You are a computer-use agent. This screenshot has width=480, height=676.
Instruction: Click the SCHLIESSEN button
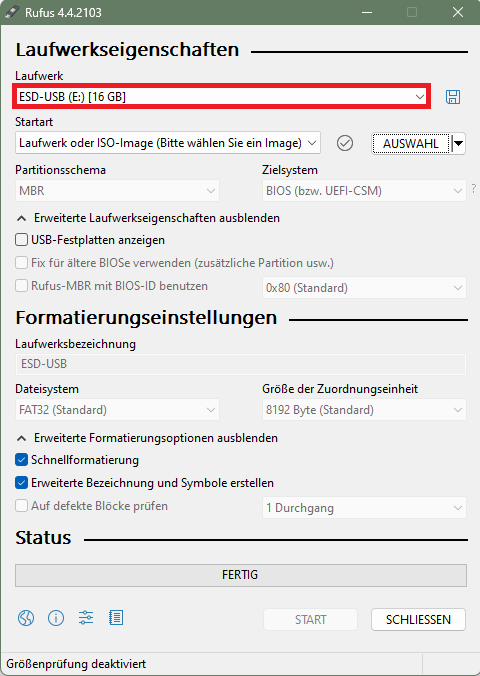click(x=418, y=620)
